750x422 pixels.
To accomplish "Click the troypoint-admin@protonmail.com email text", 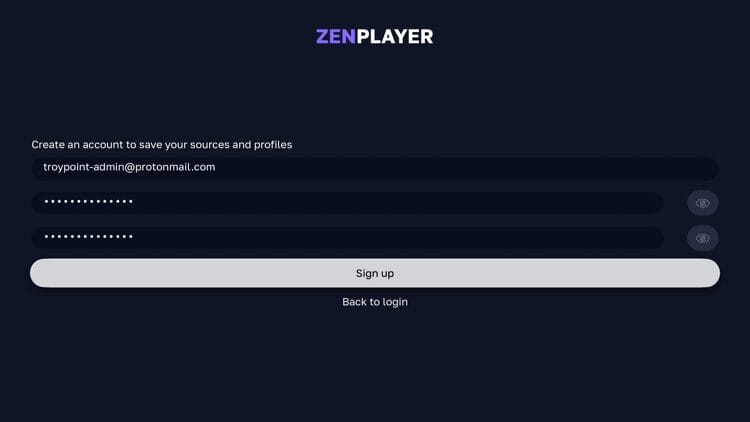I will coord(129,167).
